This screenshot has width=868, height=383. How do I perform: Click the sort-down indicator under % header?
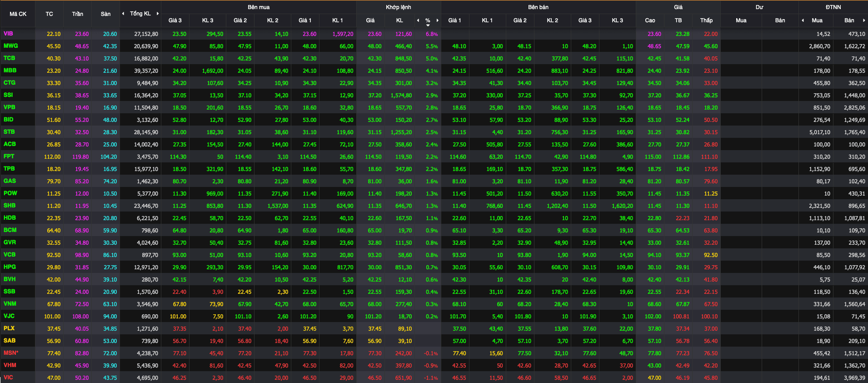(x=428, y=25)
